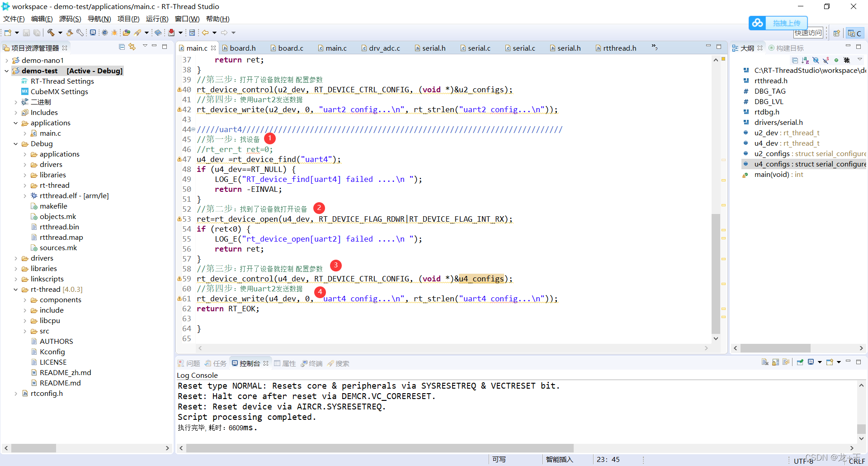Click link with editor icon in project explorer
Viewport: 868px width, 466px height.
(132, 47)
